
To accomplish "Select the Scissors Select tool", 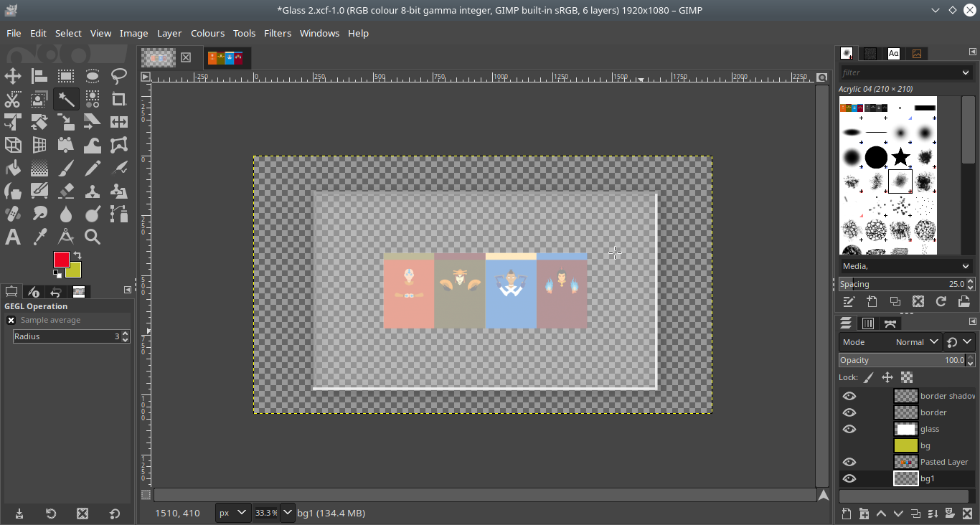I will pos(13,99).
